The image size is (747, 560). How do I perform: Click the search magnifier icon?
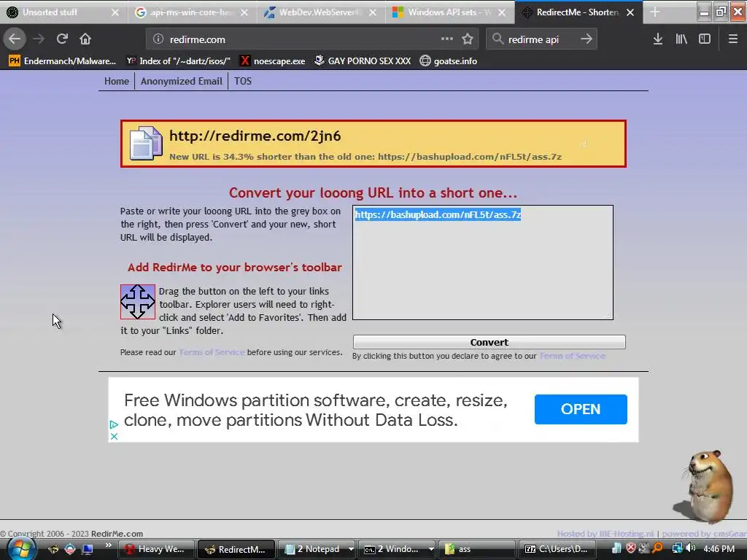498,39
